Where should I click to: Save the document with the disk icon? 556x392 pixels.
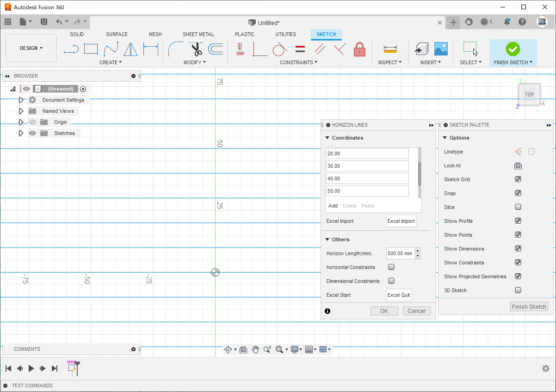44,22
